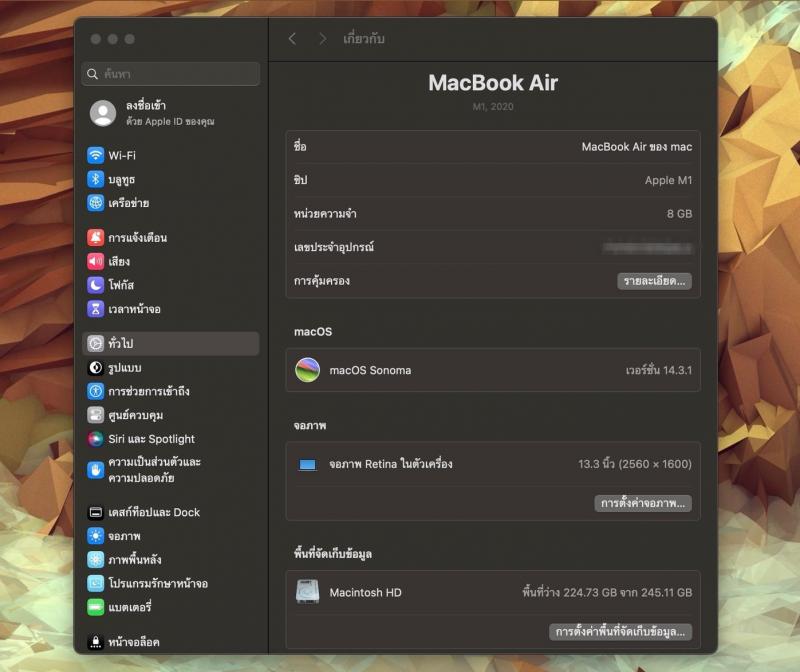Go forward with the right chevron
Screen dimensions: 800x672
point(322,39)
